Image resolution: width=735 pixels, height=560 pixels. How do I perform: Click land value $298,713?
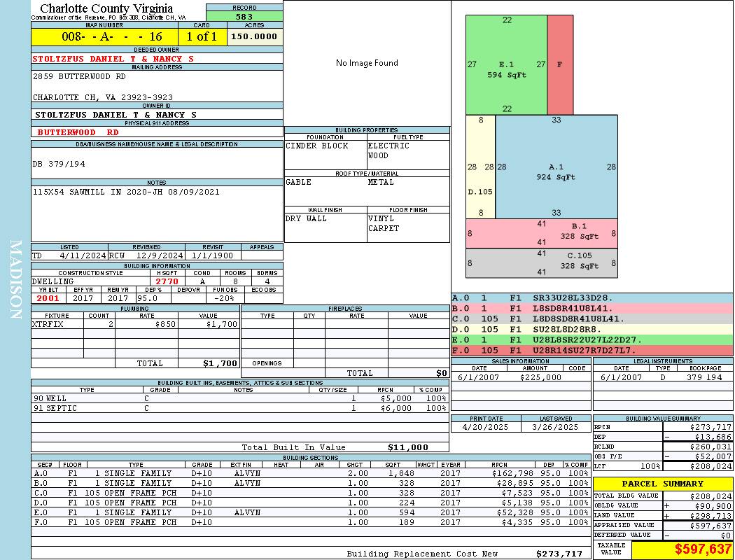click(710, 516)
